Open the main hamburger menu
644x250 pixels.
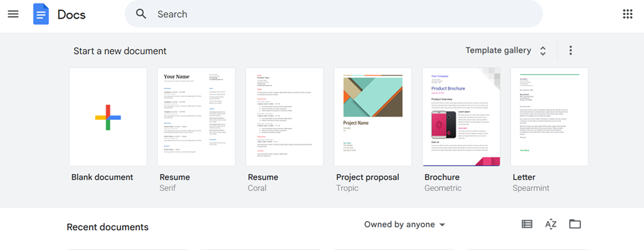13,14
